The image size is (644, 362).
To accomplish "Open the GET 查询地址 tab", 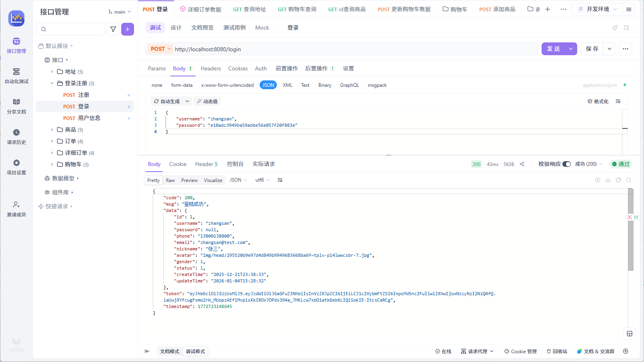I will [x=250, y=9].
